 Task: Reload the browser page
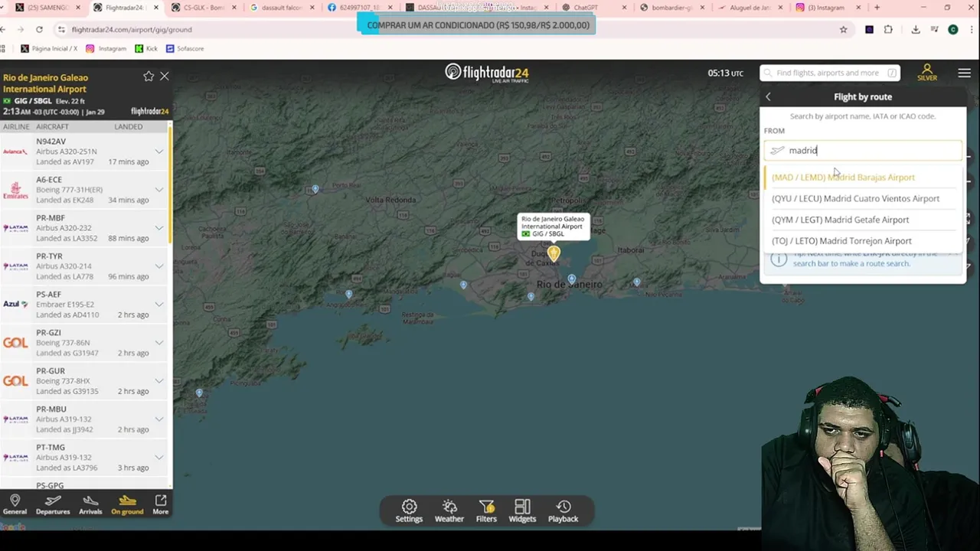pos(39,29)
